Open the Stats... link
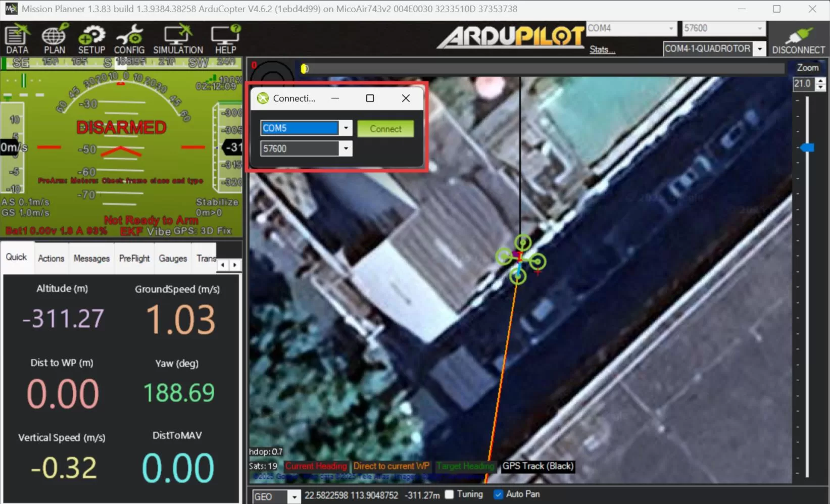Image resolution: width=830 pixels, height=504 pixels. point(602,49)
